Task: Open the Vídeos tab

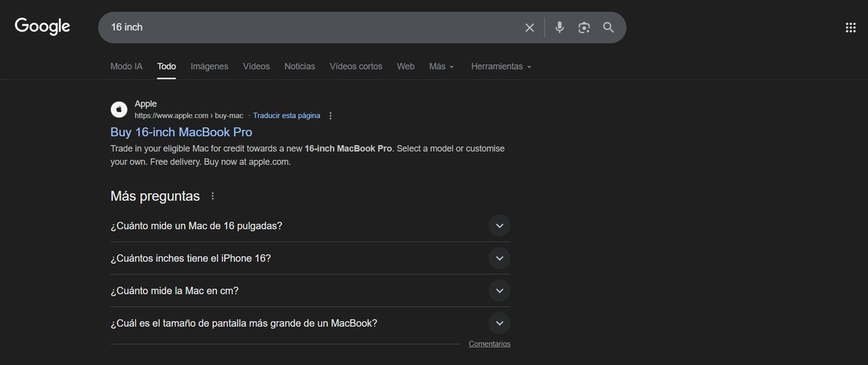Action: coord(256,66)
